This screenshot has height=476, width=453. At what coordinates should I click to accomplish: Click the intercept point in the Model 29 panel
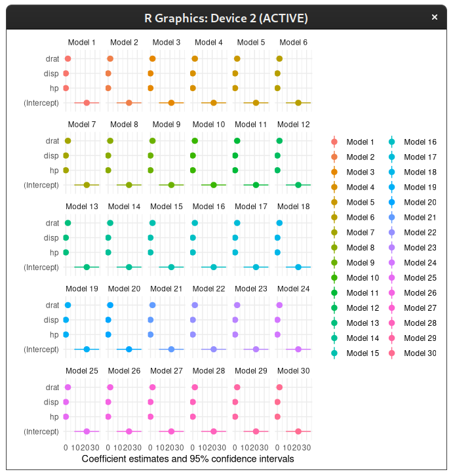click(256, 431)
